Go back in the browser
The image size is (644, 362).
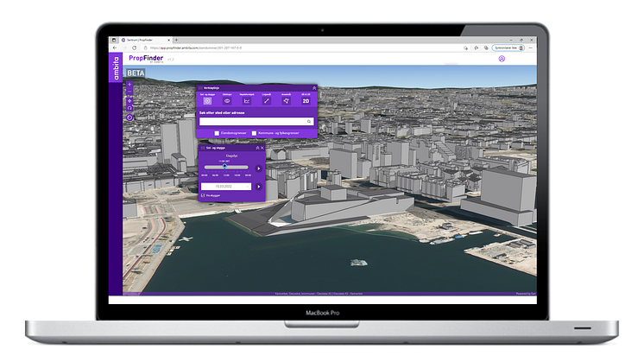pos(115,48)
